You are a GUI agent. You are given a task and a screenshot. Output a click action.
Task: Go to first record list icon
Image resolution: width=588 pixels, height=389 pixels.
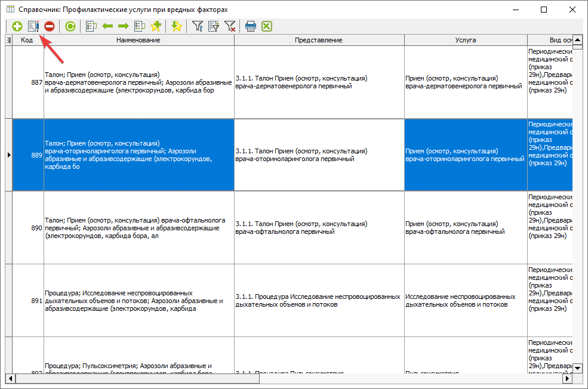coord(91,26)
